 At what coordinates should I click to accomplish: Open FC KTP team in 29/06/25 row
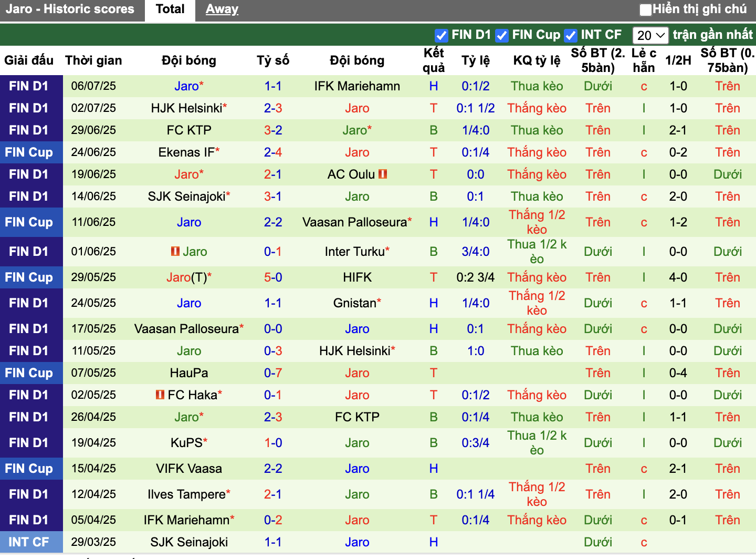189,130
